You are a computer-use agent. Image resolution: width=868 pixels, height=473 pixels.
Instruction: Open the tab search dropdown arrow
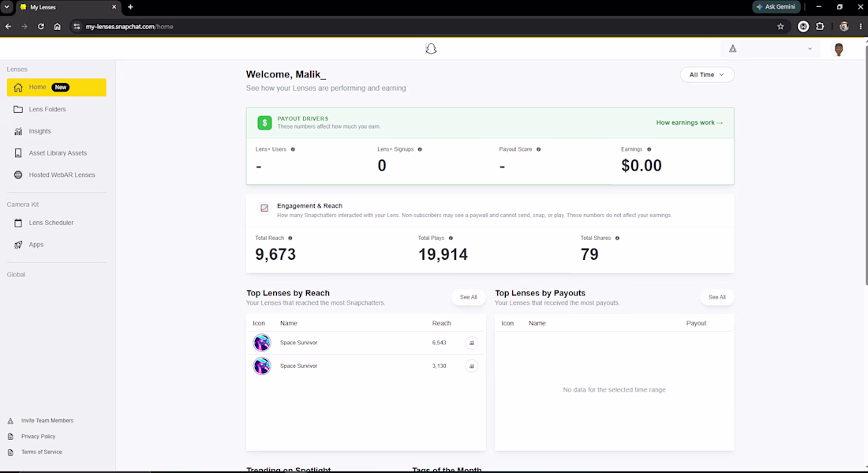[6, 7]
